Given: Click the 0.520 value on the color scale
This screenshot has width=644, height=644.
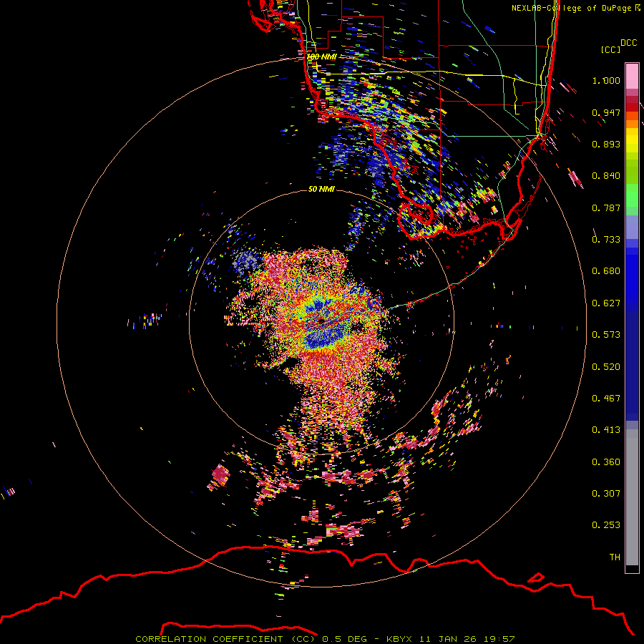Looking at the screenshot, I should [606, 367].
